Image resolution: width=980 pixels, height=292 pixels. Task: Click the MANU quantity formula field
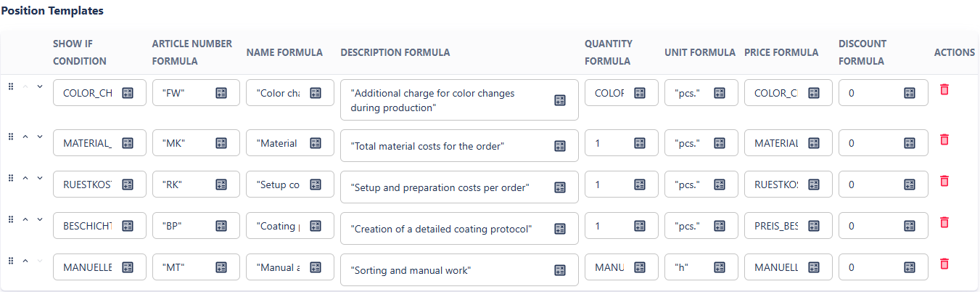coord(609,268)
